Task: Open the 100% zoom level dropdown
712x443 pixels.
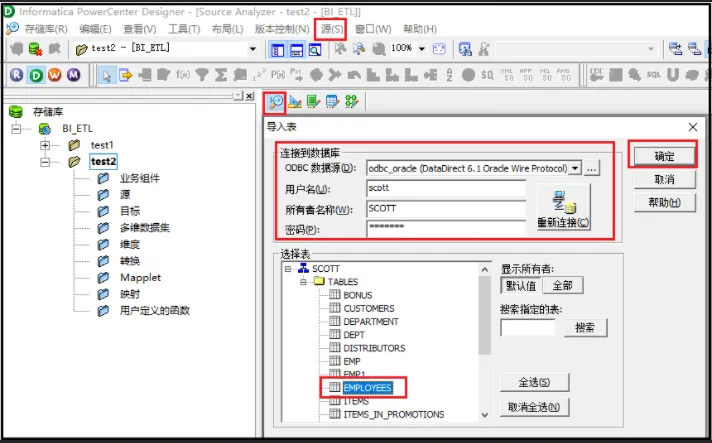Action: [422, 49]
